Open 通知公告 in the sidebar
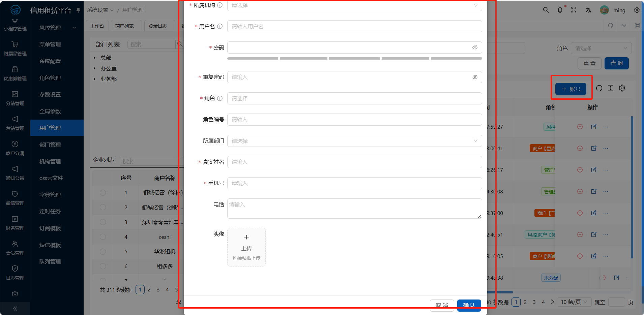Image resolution: width=644 pixels, height=315 pixels. click(x=15, y=173)
